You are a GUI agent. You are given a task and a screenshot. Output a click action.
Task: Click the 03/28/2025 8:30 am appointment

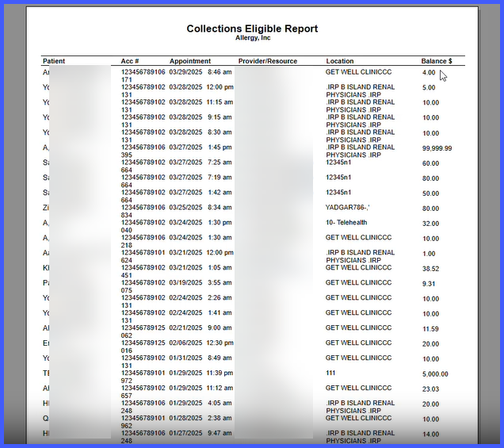pos(200,132)
